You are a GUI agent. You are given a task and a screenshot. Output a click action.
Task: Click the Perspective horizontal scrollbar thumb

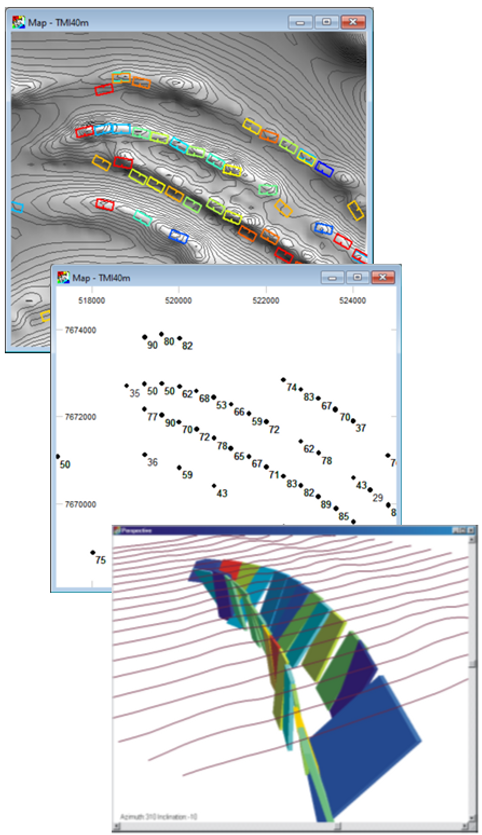[337, 826]
